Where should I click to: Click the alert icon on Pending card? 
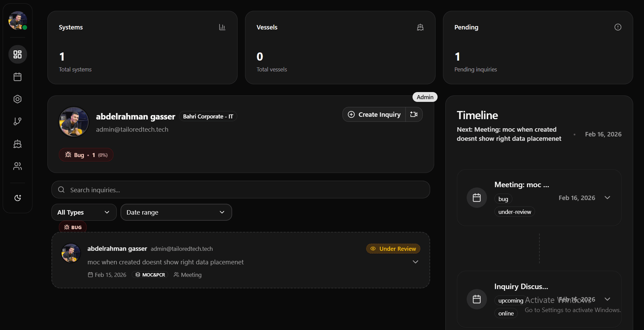coord(618,27)
